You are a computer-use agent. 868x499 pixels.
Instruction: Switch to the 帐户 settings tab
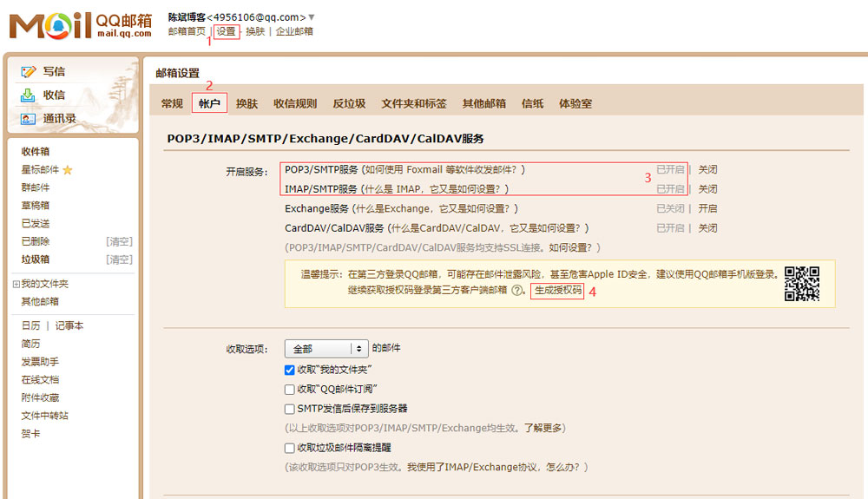(x=209, y=103)
